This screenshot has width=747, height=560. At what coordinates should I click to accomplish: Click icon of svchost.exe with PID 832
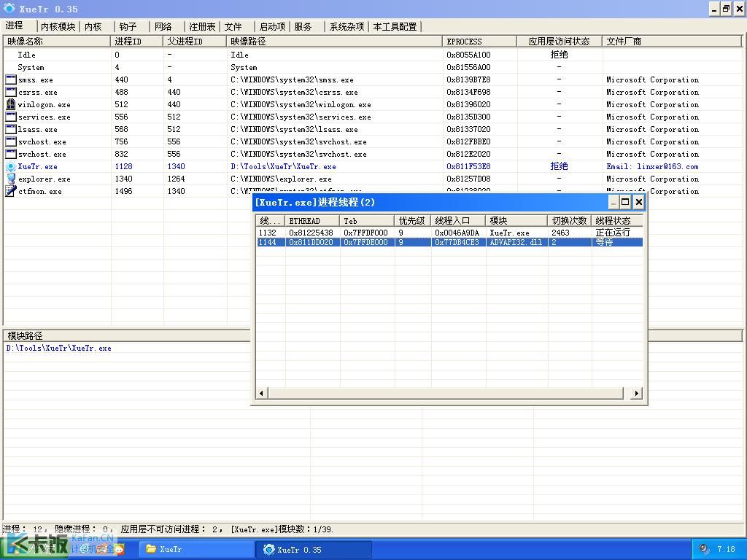tap(10, 154)
